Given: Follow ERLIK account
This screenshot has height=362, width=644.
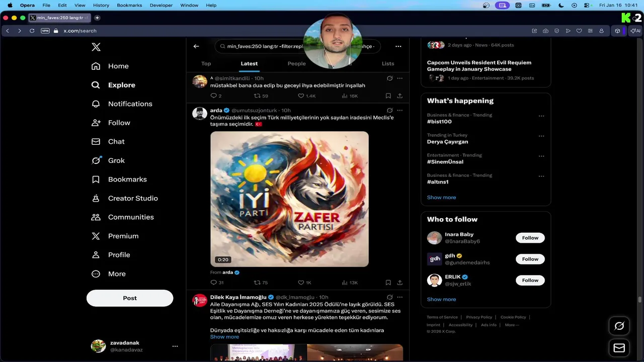Looking at the screenshot, I should point(530,280).
